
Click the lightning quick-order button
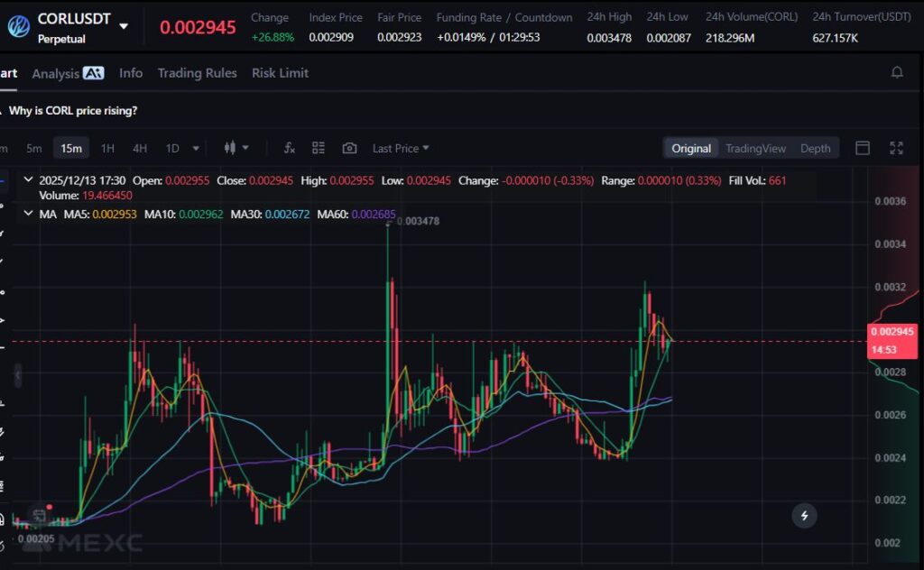(x=804, y=516)
